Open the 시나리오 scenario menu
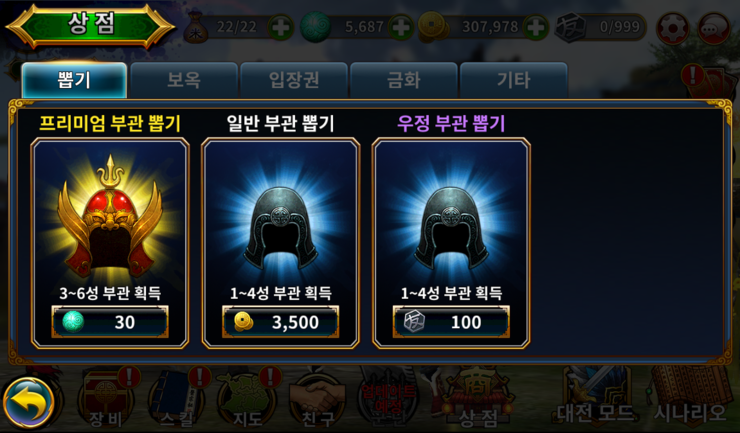Screen dimensions: 740x433 (x=690, y=399)
